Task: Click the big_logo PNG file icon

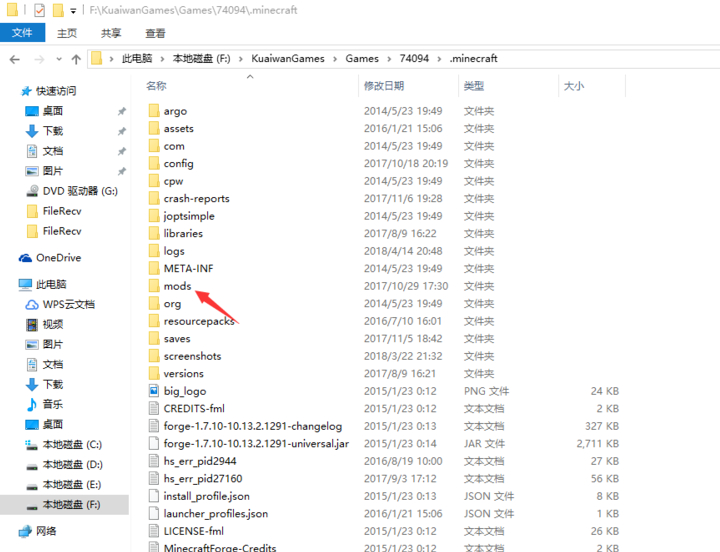Action: [x=154, y=391]
